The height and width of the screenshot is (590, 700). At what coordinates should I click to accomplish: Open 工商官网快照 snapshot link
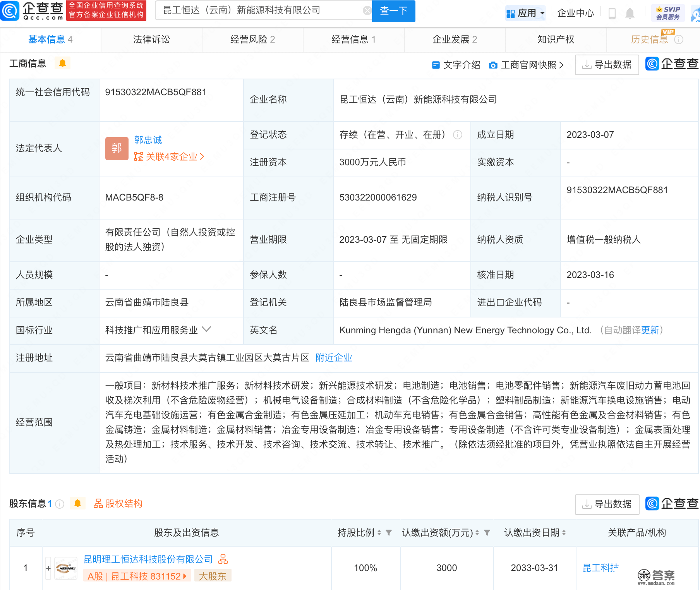click(526, 65)
